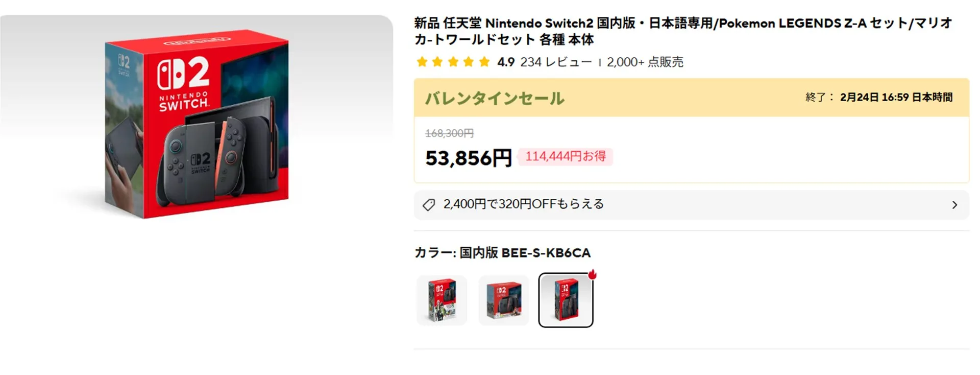Expand coupon details with right chevron

click(954, 205)
